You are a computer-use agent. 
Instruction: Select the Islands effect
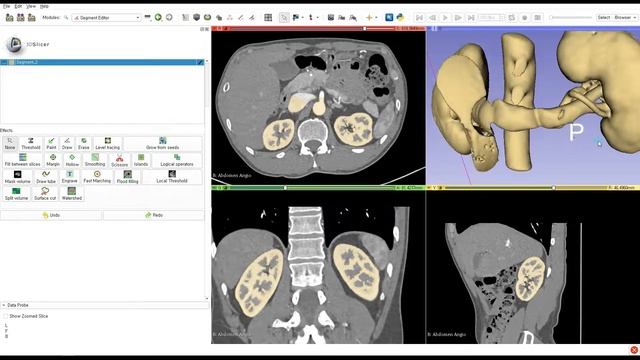click(141, 160)
